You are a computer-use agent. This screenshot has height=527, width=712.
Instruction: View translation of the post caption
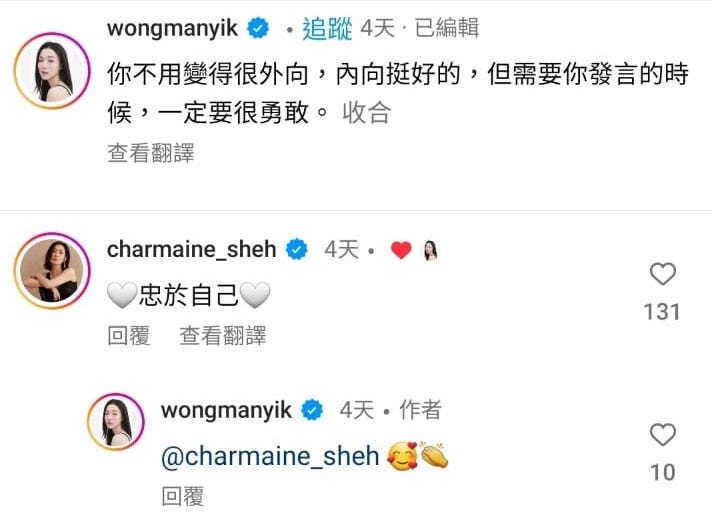point(151,153)
